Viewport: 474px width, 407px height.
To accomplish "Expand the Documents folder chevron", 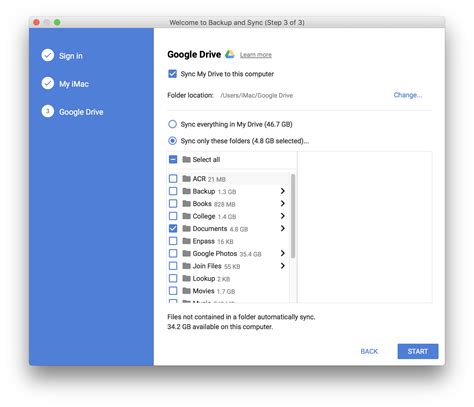I will [x=283, y=228].
